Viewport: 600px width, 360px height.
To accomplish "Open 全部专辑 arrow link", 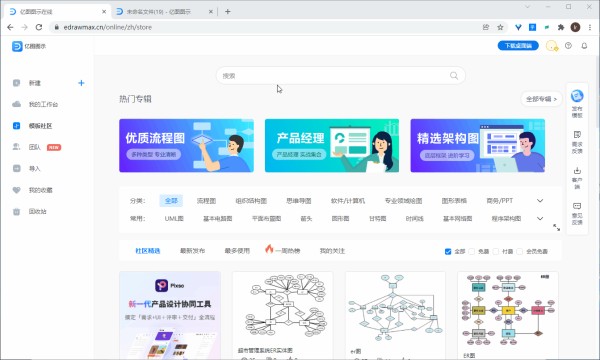I will coord(541,99).
